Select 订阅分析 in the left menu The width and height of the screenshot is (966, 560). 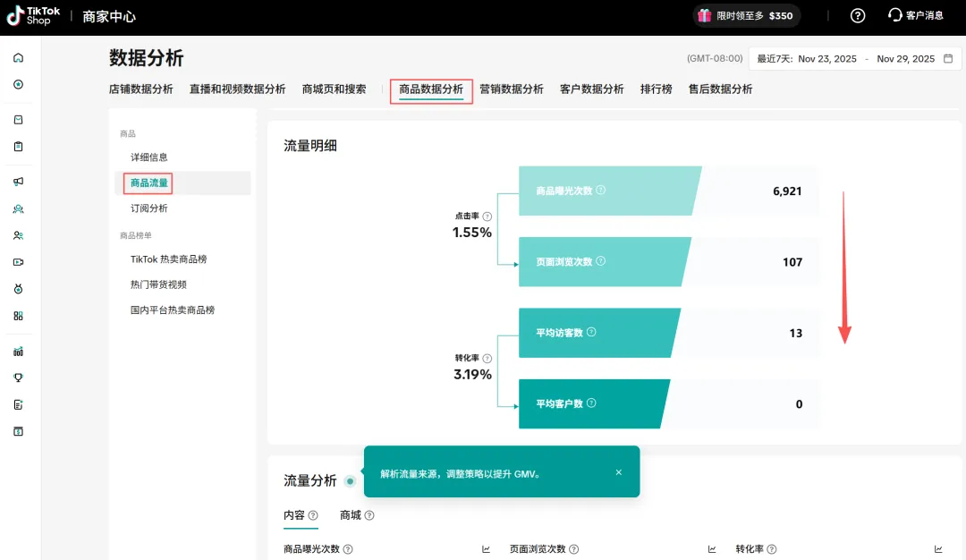(x=148, y=208)
